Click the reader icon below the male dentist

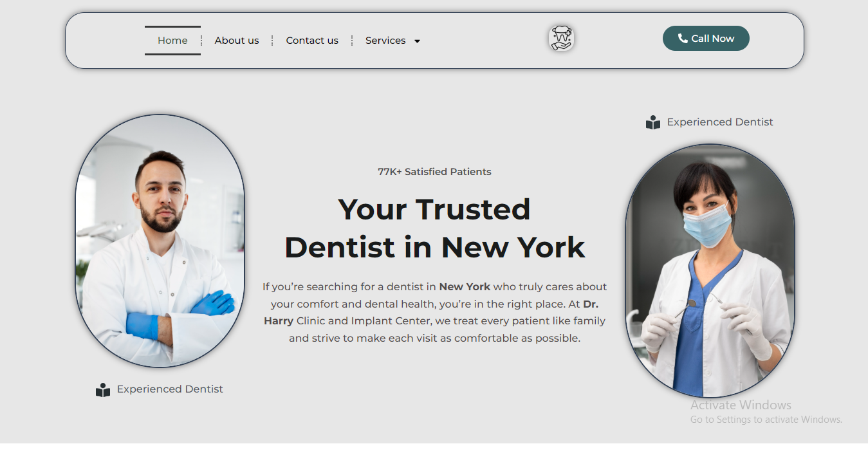click(x=103, y=389)
